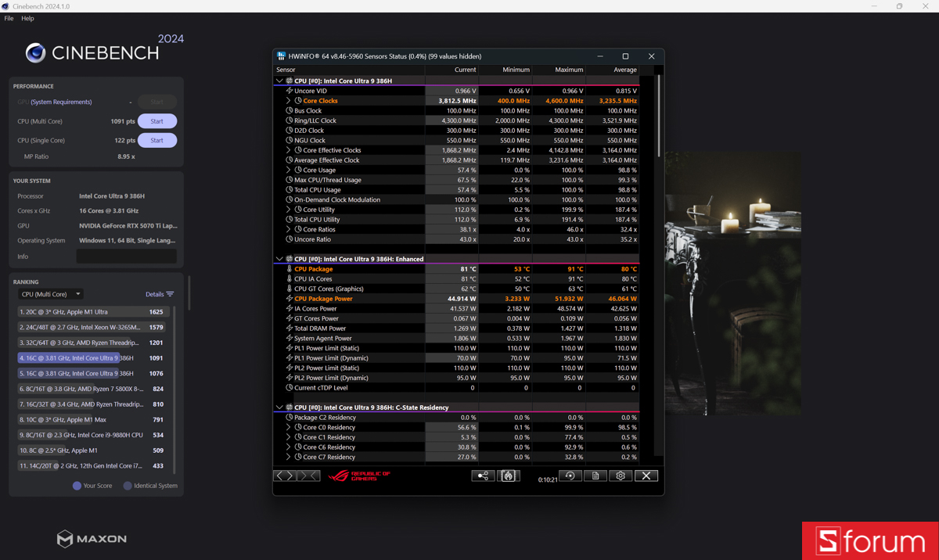Image resolution: width=939 pixels, height=560 pixels.
Task: Open HWiNFO sensor settings gear
Action: (621, 476)
